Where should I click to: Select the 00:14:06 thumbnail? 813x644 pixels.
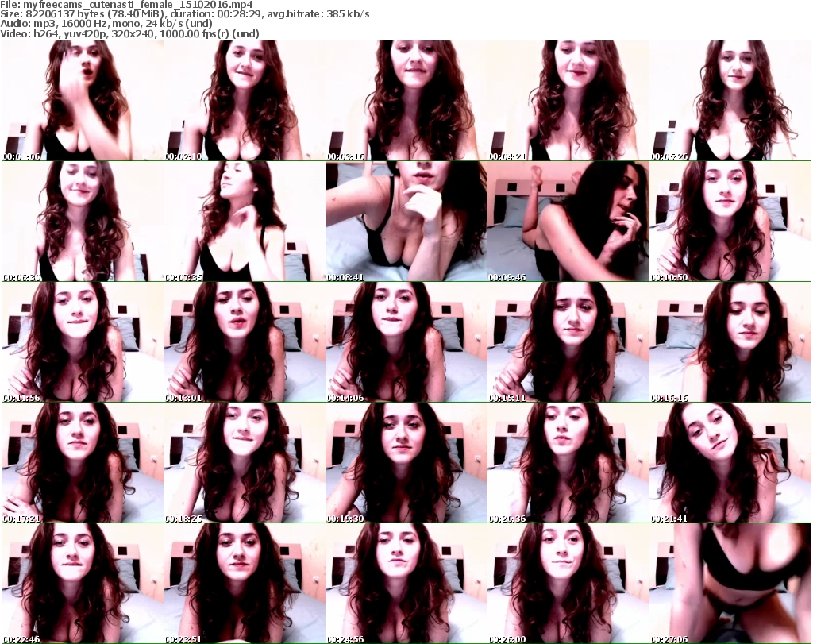406,342
